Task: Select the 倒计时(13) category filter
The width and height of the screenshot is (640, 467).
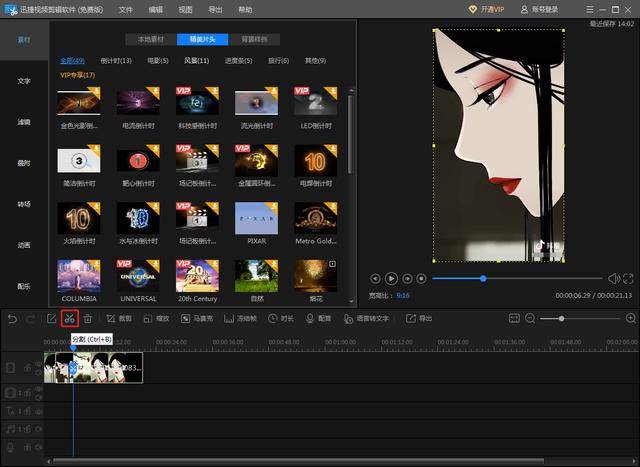Action: [x=117, y=61]
